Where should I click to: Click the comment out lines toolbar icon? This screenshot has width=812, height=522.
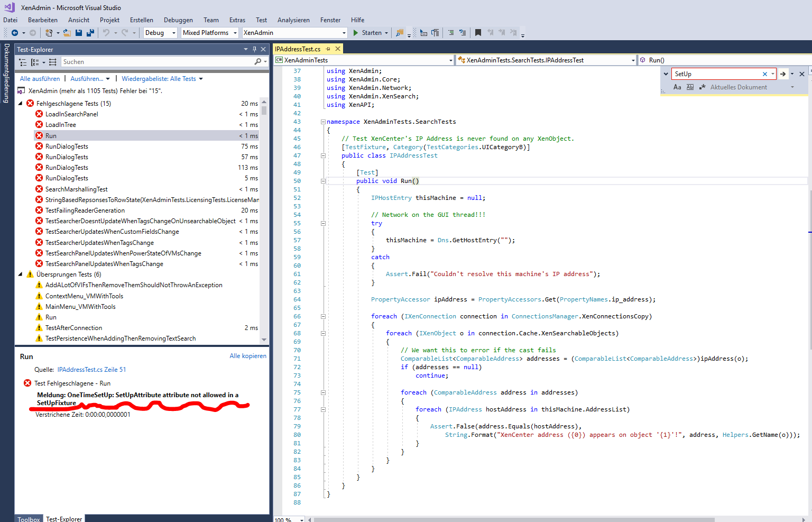click(451, 33)
